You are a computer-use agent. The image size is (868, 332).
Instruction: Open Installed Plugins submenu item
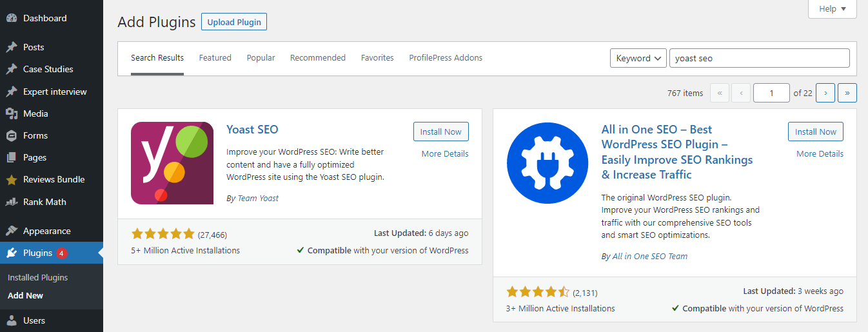pos(38,277)
